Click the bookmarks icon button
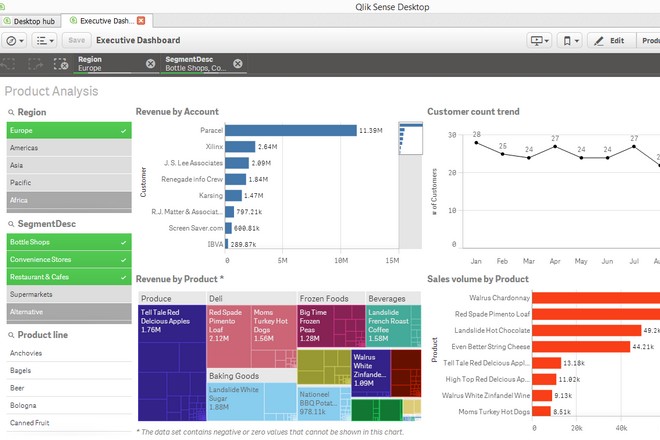The height and width of the screenshot is (440, 660). click(571, 40)
